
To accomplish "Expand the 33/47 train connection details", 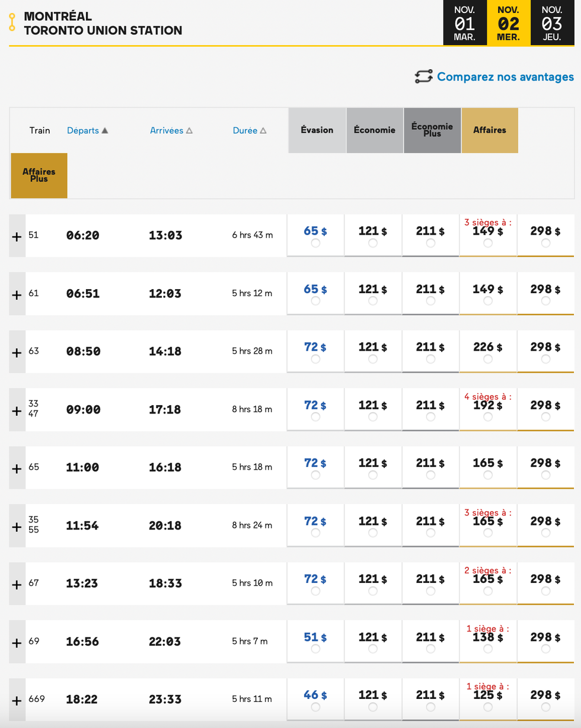I will (x=17, y=410).
